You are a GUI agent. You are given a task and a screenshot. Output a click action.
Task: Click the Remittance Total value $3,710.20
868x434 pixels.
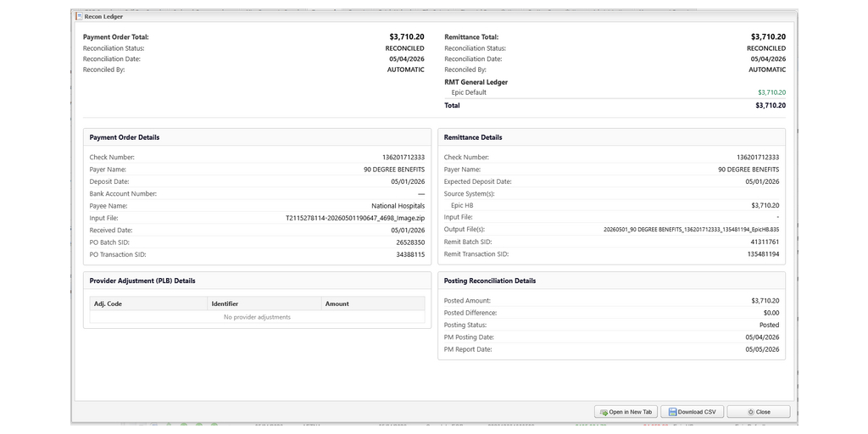768,37
